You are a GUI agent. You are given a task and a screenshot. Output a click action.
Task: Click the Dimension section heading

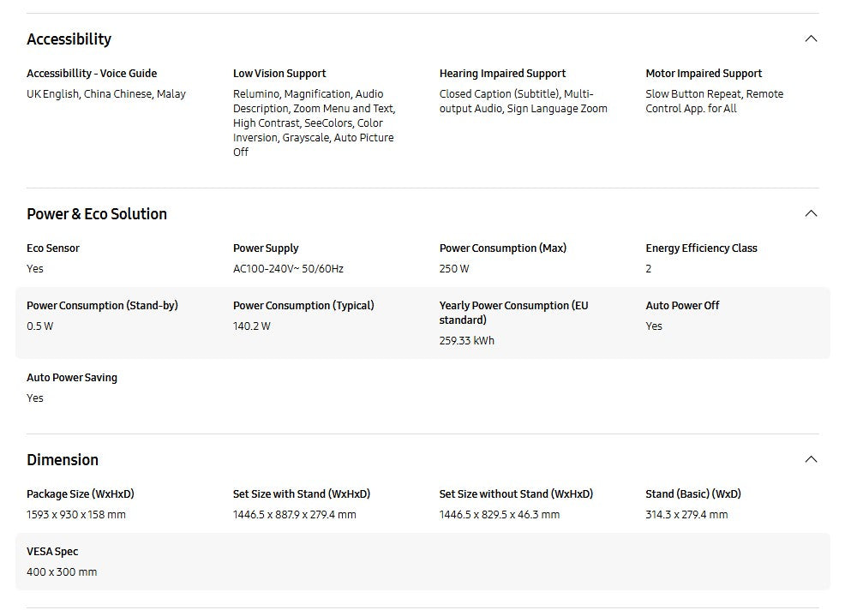click(x=63, y=460)
